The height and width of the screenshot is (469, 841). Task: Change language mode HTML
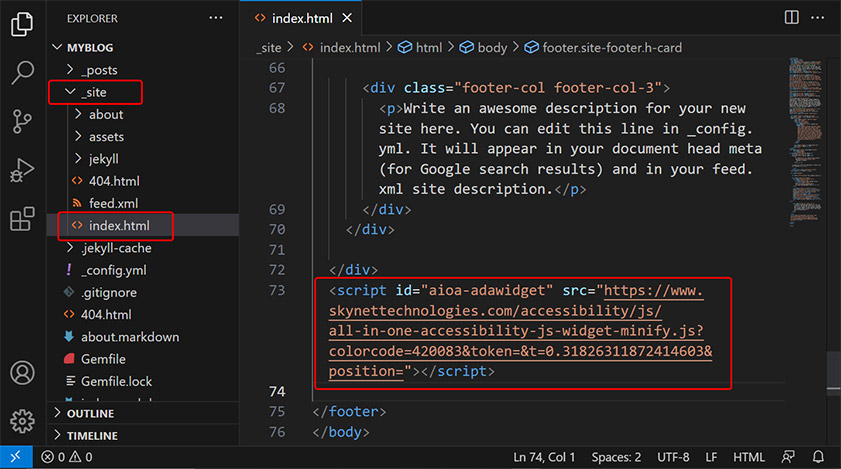point(749,457)
